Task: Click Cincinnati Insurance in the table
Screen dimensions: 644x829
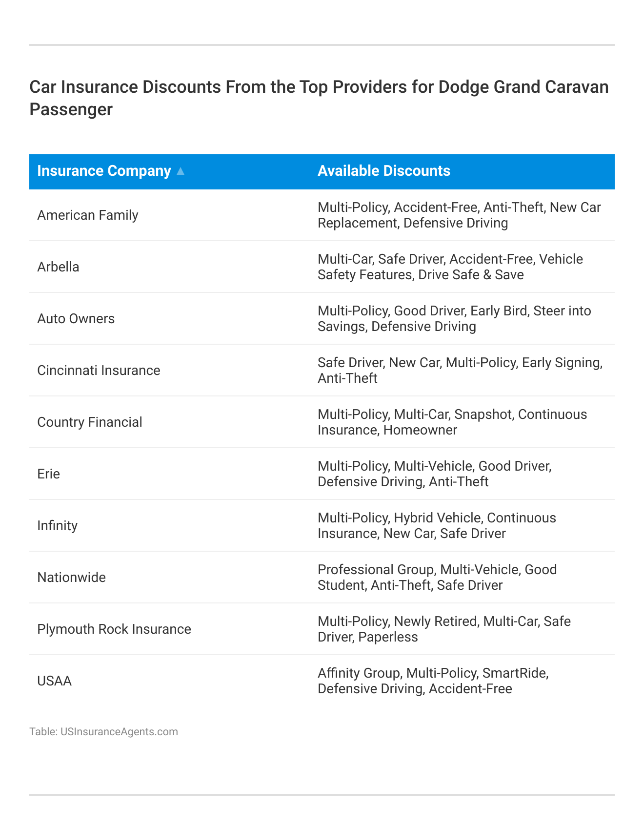Action: pyautogui.click(x=99, y=370)
